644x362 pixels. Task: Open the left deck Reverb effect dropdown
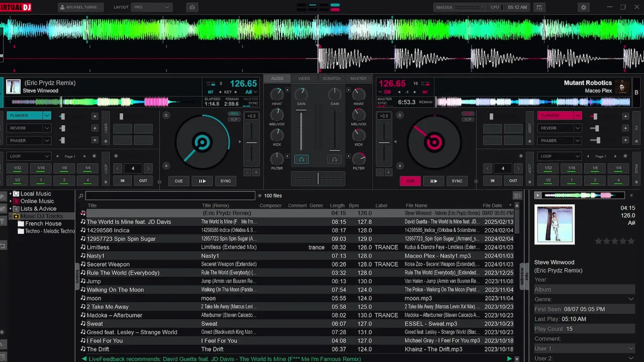tap(47, 128)
